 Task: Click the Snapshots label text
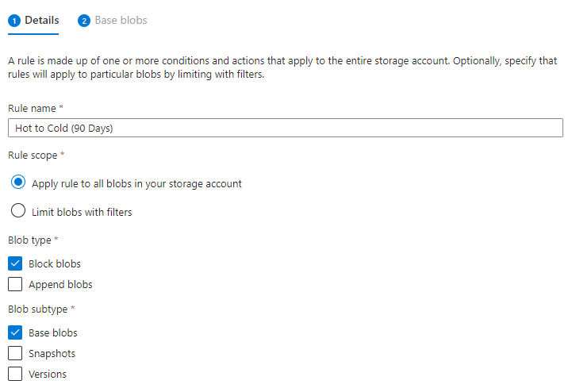click(x=52, y=354)
